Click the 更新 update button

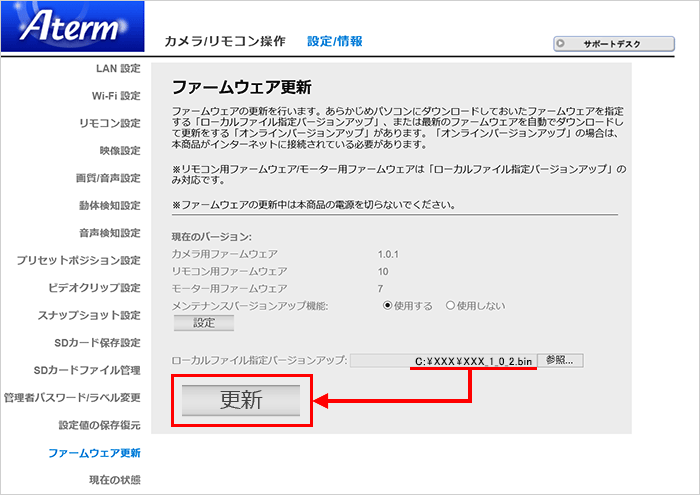(x=241, y=400)
